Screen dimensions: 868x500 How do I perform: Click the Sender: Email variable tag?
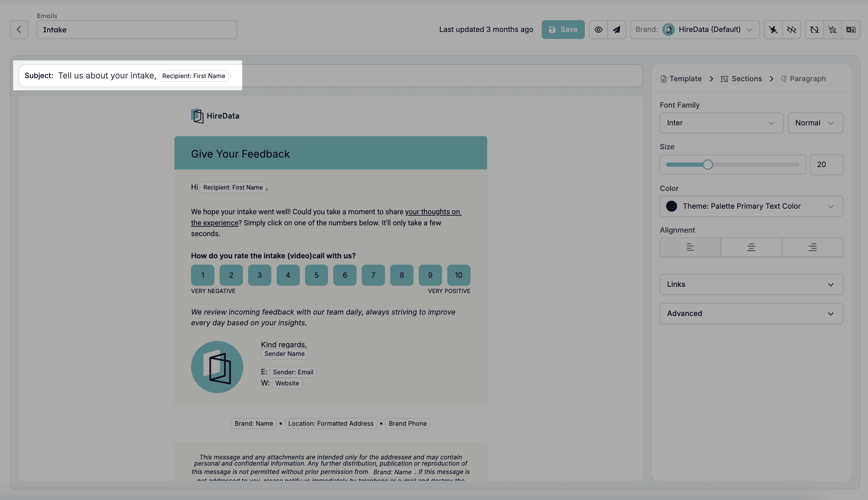point(293,372)
